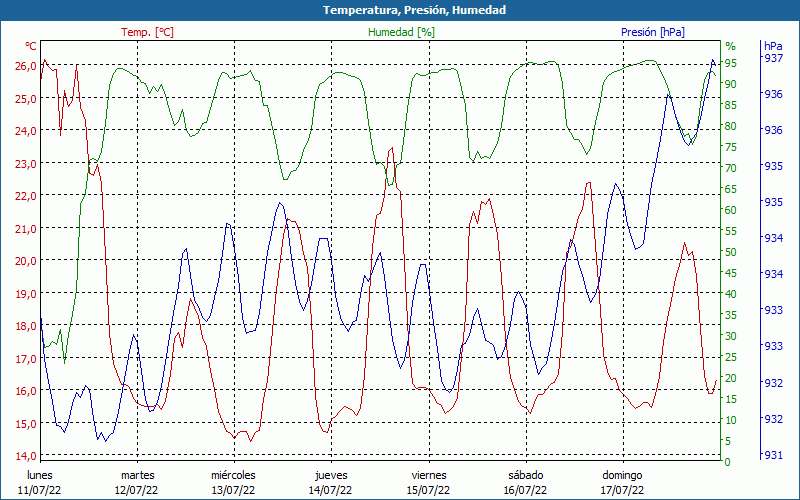Screen dimensions: 800x500
Task: Click the chart title 'Temperatura, Presión, Humedad'
Action: [x=414, y=10]
